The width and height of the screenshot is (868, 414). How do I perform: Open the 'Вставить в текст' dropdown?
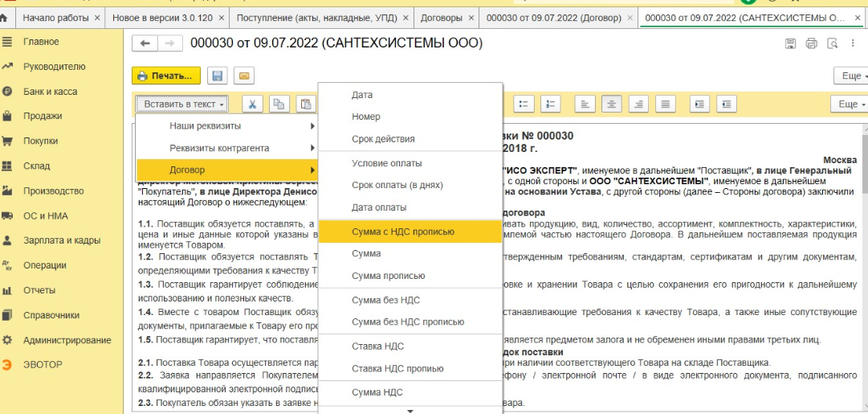(181, 104)
